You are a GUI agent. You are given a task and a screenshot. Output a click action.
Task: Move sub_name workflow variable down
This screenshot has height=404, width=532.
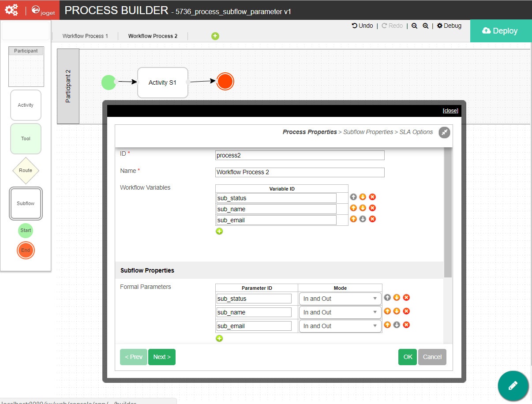click(363, 208)
